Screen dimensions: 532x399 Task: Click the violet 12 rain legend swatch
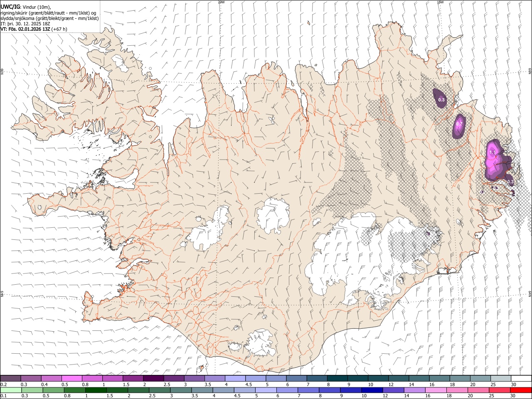point(393,390)
